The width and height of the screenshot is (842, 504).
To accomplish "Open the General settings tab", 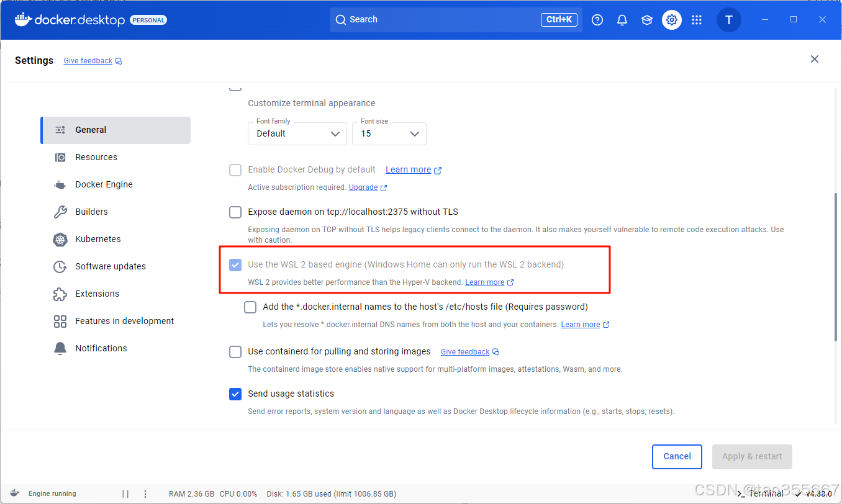I will [116, 130].
